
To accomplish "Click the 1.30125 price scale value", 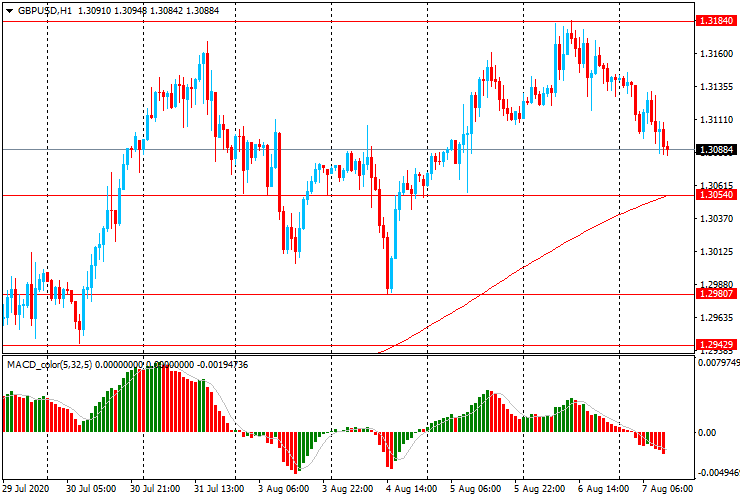I will [716, 251].
